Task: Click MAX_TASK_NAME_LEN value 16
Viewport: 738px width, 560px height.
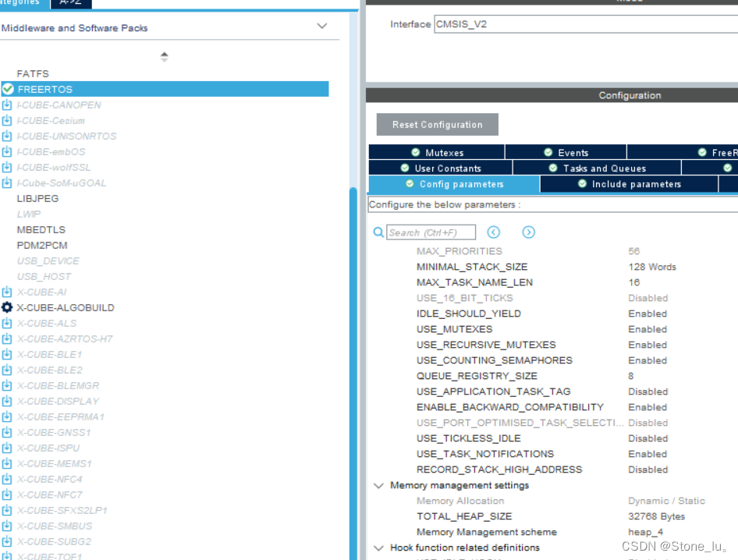Action: pyautogui.click(x=634, y=282)
